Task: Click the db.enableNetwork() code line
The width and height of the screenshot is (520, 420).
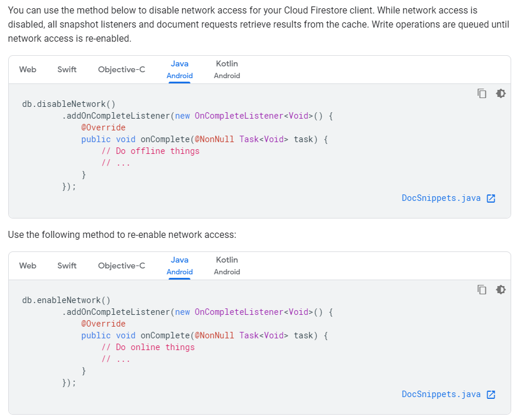Action: pos(66,300)
